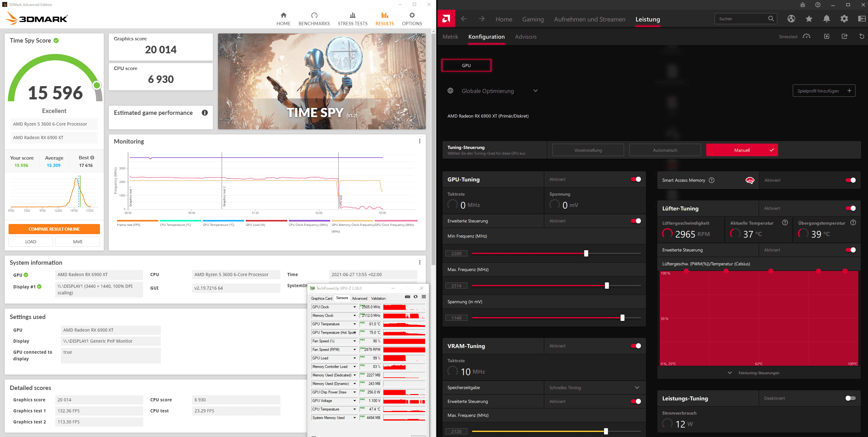868x437 pixels.
Task: Open the GPU-Z hamburger menu
Action: pos(424,297)
